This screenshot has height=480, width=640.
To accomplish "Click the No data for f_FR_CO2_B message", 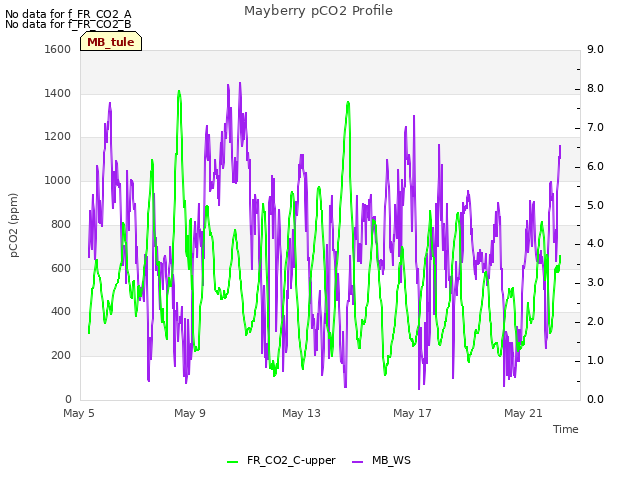I will pyautogui.click(x=68, y=24).
